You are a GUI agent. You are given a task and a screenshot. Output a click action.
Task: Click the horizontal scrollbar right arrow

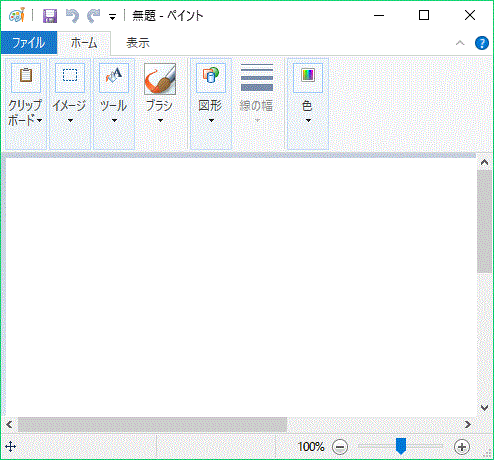coord(468,424)
